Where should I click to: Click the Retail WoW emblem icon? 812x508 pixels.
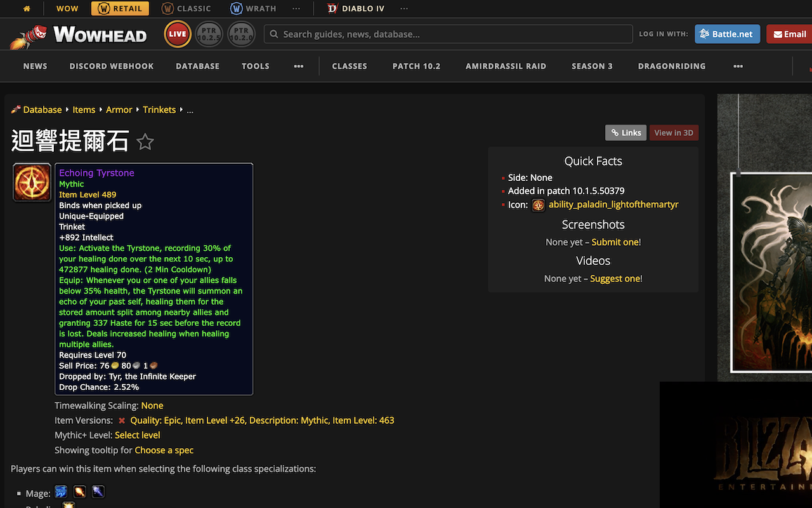pyautogui.click(x=103, y=9)
